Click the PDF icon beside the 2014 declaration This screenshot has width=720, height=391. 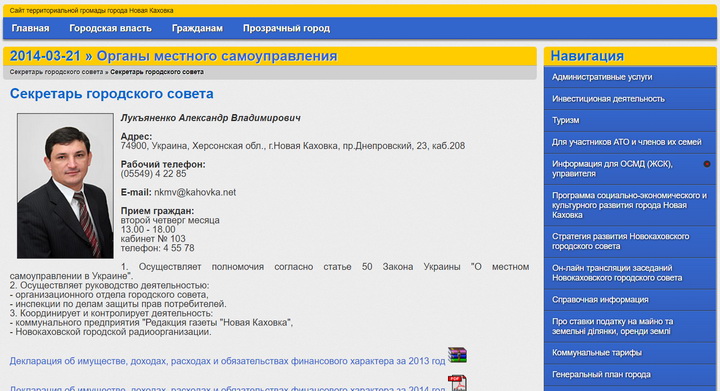pos(457,383)
